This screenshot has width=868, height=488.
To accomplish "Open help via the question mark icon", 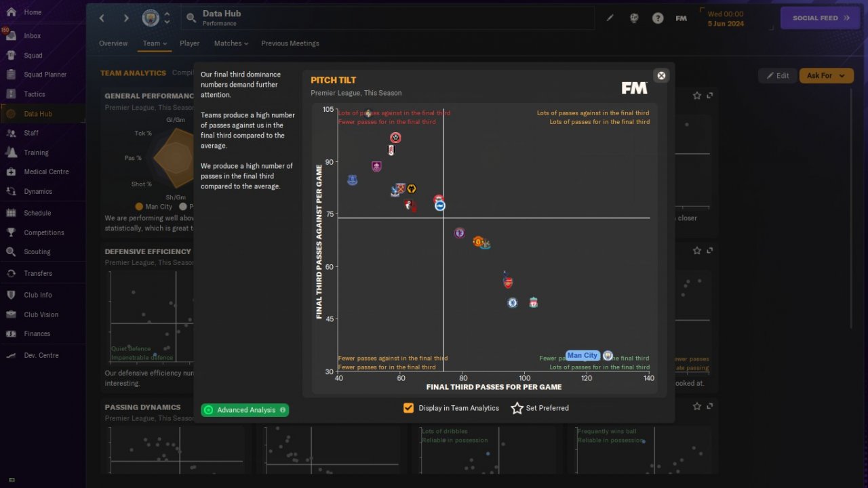I will [658, 18].
